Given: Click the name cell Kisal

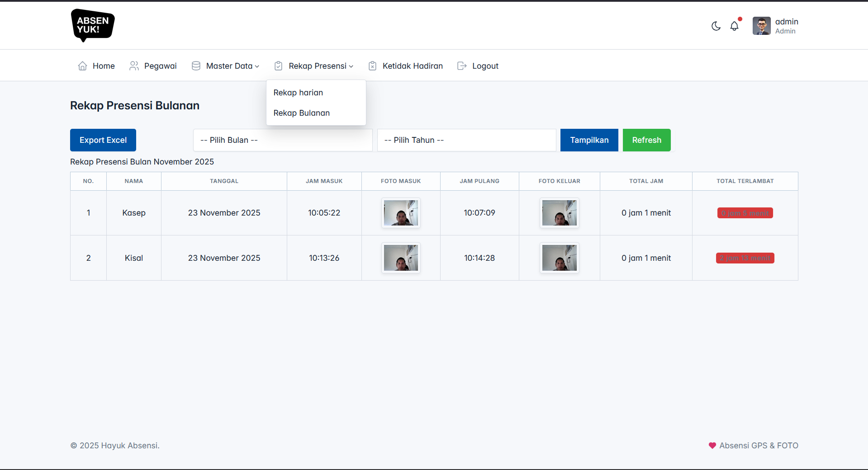Looking at the screenshot, I should 134,258.
